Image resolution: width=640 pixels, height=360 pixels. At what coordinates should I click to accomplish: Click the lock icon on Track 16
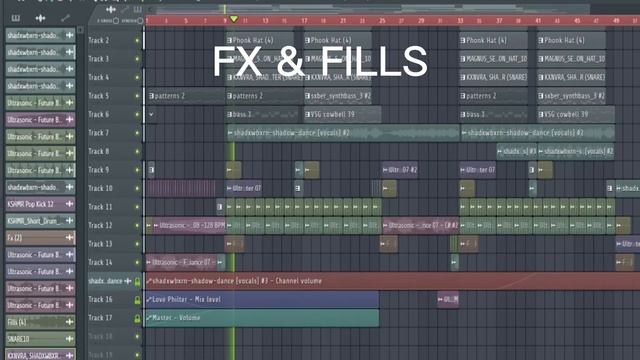(x=138, y=300)
